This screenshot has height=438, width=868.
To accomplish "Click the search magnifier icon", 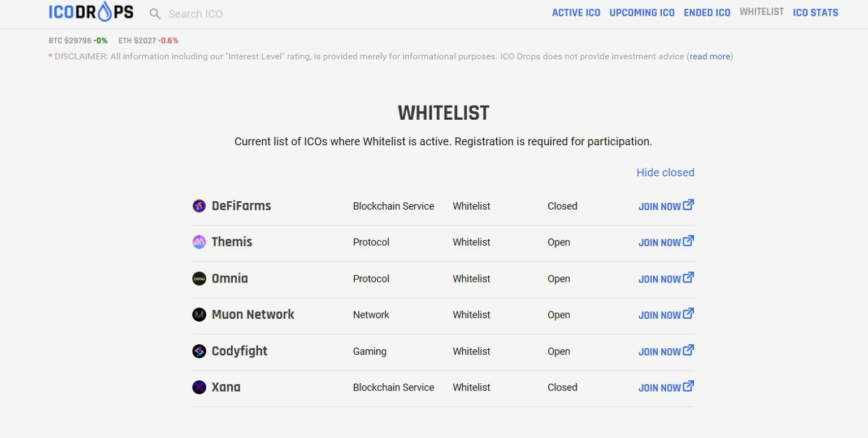I will (x=155, y=14).
